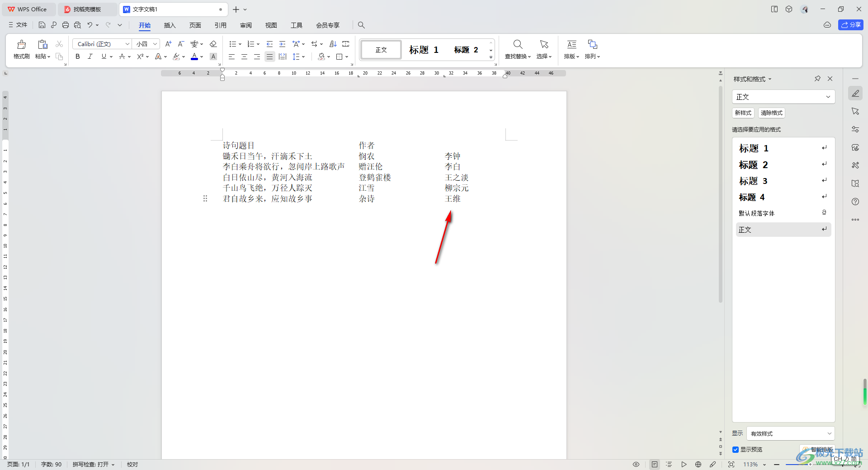Click the Format Painter (格式刷) icon

tap(21, 44)
